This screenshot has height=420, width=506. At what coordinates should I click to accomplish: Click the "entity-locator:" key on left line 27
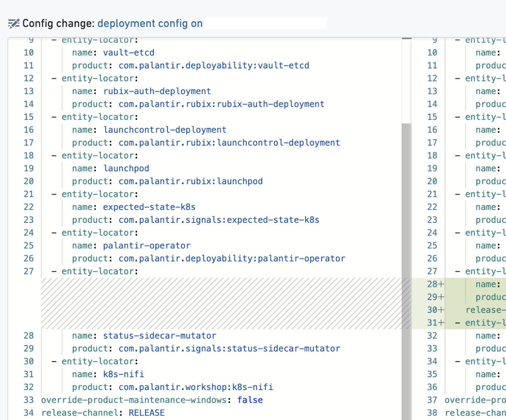coord(100,271)
